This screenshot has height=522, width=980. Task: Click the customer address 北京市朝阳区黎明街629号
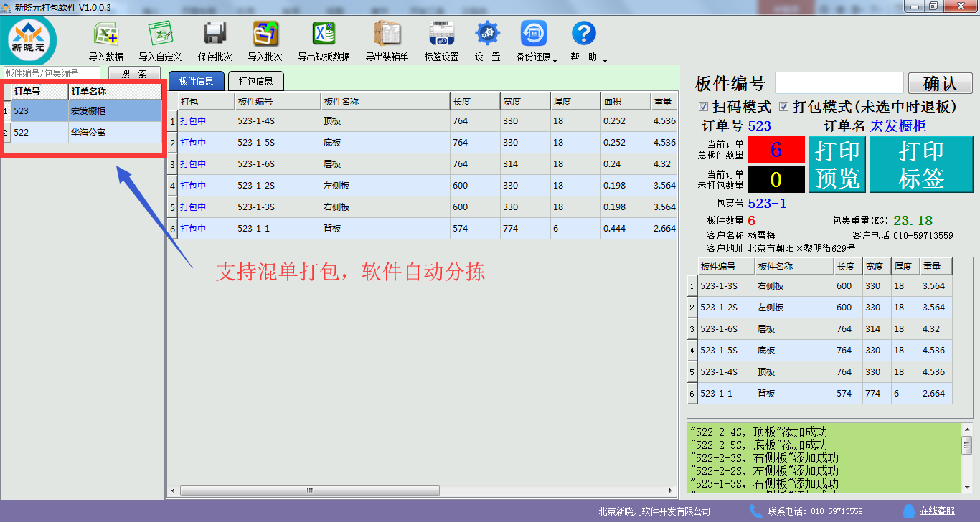[801, 249]
